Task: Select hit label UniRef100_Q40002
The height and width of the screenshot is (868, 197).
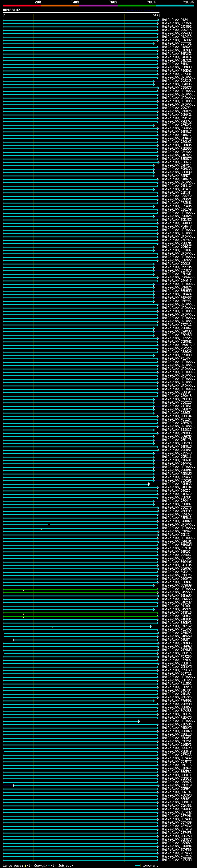Action: point(177,464)
